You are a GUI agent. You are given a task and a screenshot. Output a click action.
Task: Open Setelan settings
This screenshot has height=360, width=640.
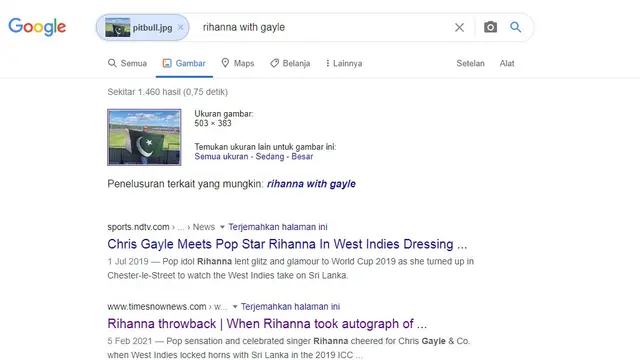(x=470, y=63)
